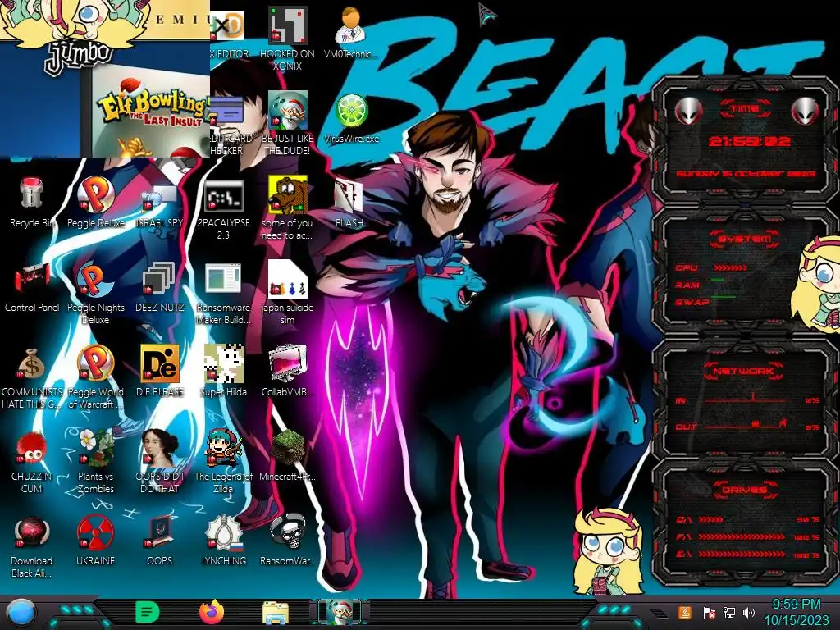Viewport: 840px width, 630px height.
Task: Open green chat app in taskbar
Action: coord(147,612)
